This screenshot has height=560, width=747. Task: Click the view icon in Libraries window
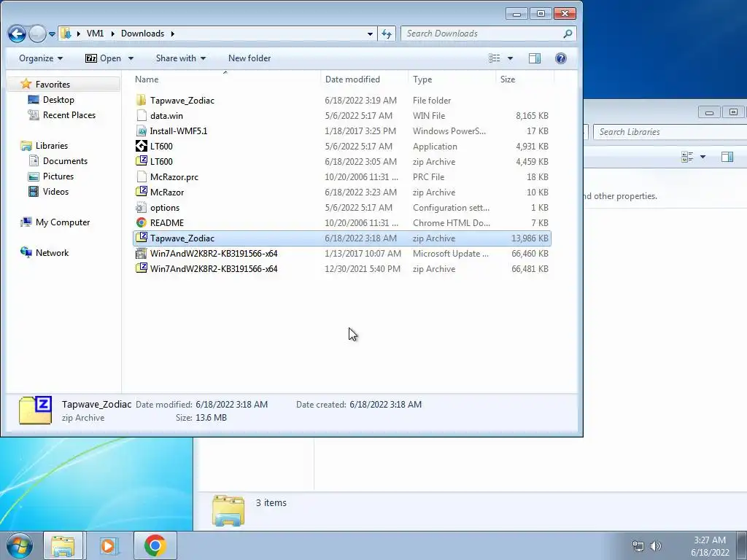(x=687, y=157)
